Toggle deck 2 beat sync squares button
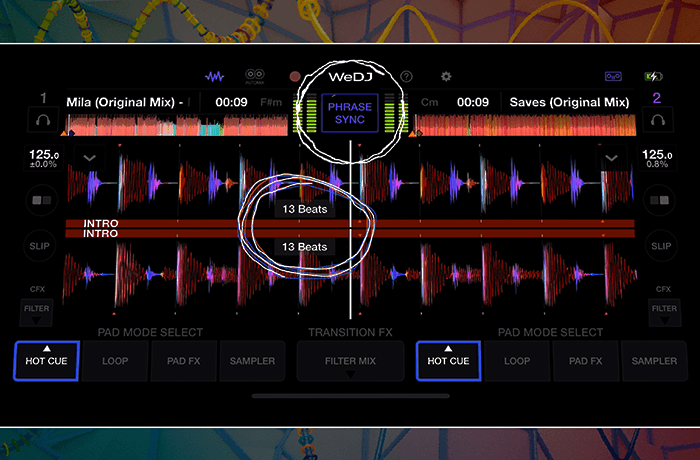The height and width of the screenshot is (460, 700). point(659,200)
